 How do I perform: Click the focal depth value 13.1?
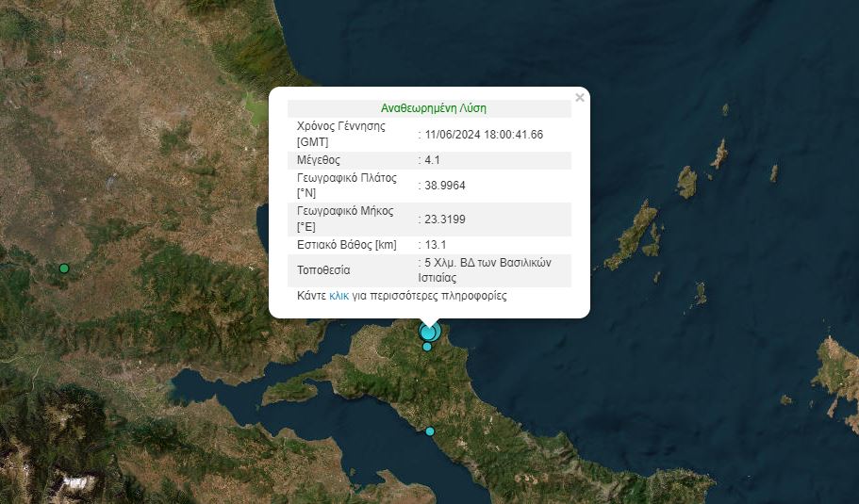click(436, 245)
